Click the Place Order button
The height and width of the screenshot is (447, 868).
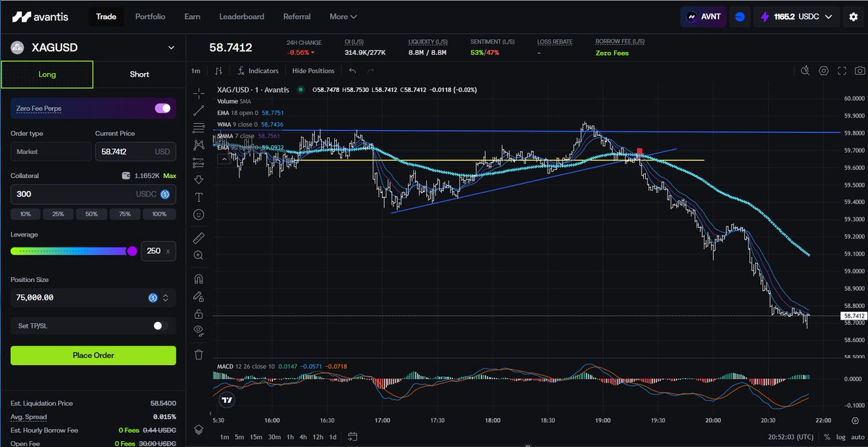pyautogui.click(x=93, y=355)
